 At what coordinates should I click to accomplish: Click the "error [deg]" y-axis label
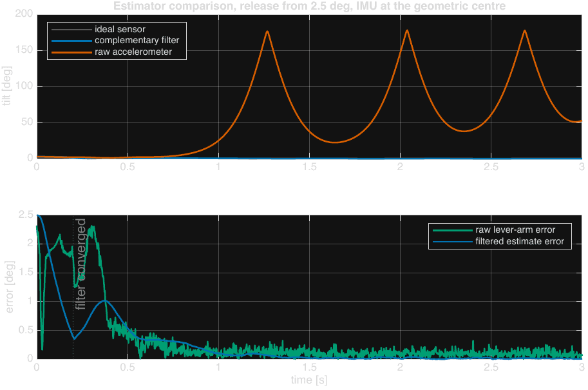[10, 287]
